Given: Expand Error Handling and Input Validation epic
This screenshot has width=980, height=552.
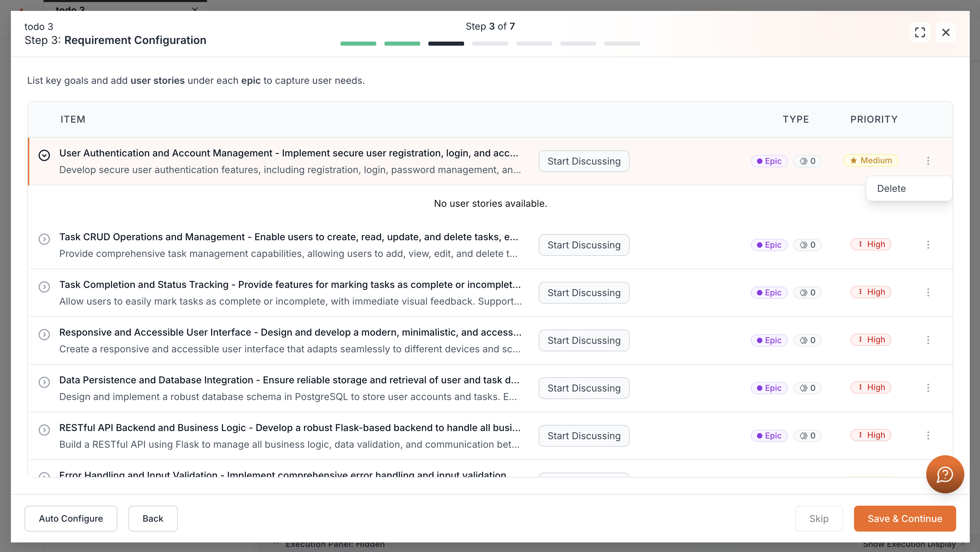Looking at the screenshot, I should click(44, 475).
